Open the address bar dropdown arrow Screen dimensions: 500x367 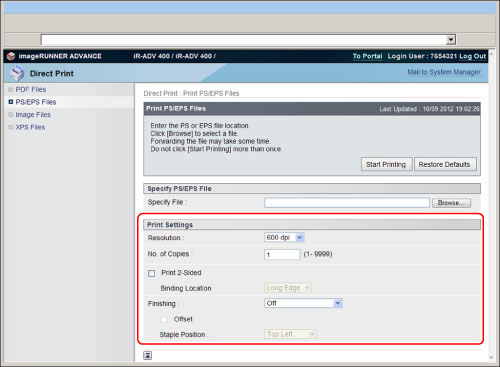451,40
